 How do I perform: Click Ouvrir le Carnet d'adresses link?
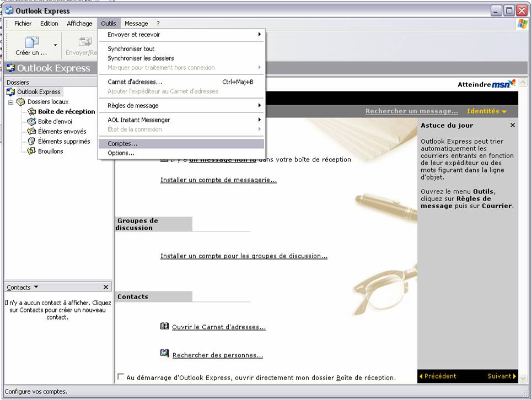(219, 327)
